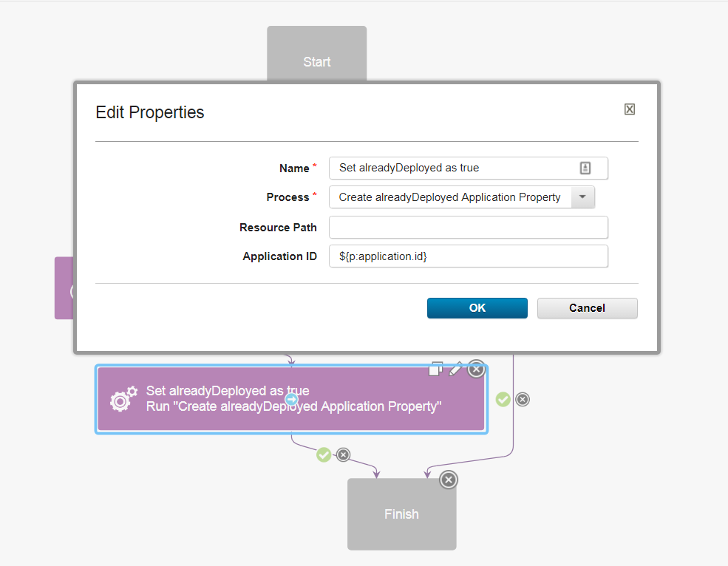The height and width of the screenshot is (566, 728).
Task: Delete the right-side connection to Finish
Action: pos(523,400)
